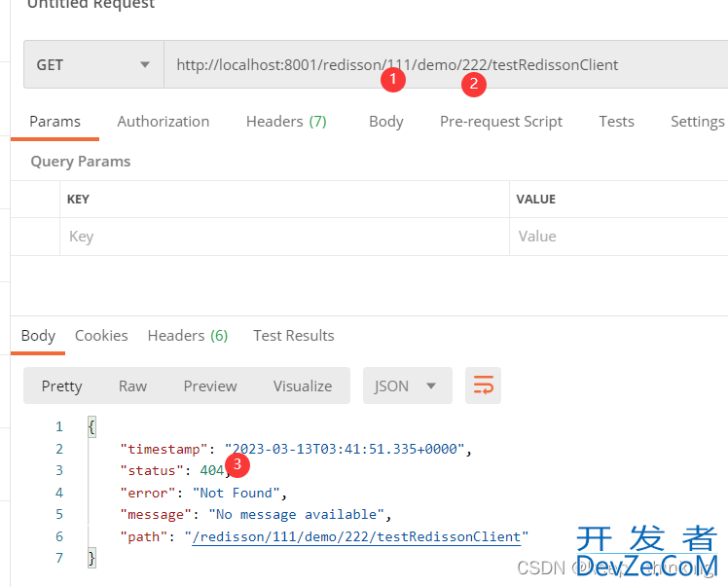Image resolution: width=728 pixels, height=587 pixels.
Task: Open the JSON format dropdown
Action: 407,385
